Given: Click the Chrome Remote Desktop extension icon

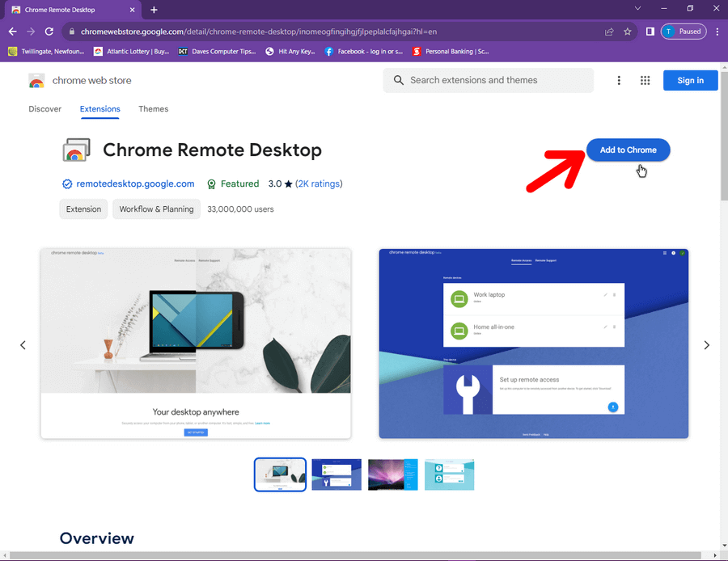Looking at the screenshot, I should point(76,150).
